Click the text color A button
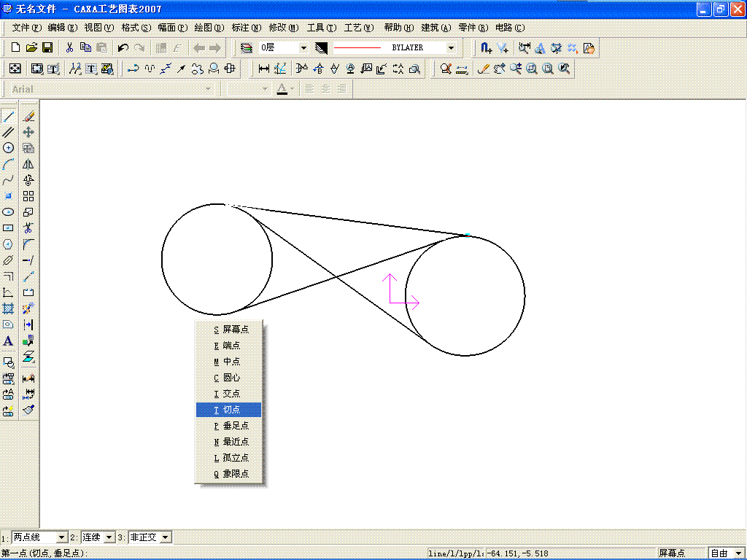This screenshot has width=747, height=560. click(x=282, y=89)
